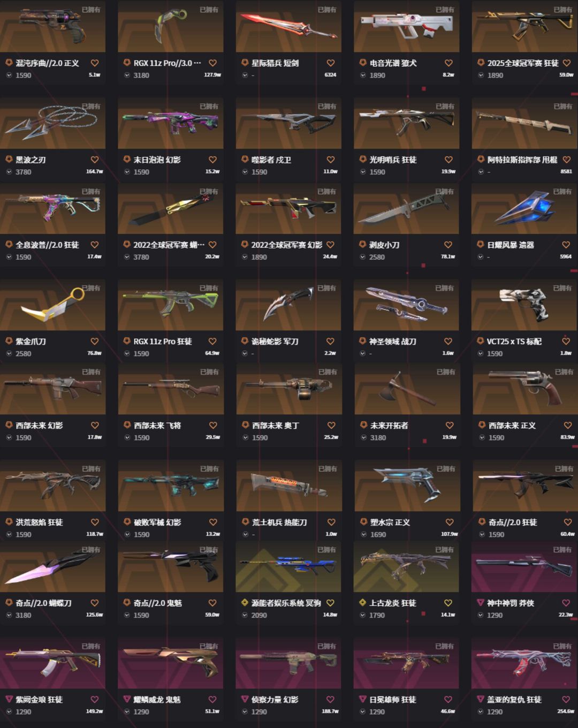Click VP currency icon under 剥皮小刀

[x=363, y=257]
